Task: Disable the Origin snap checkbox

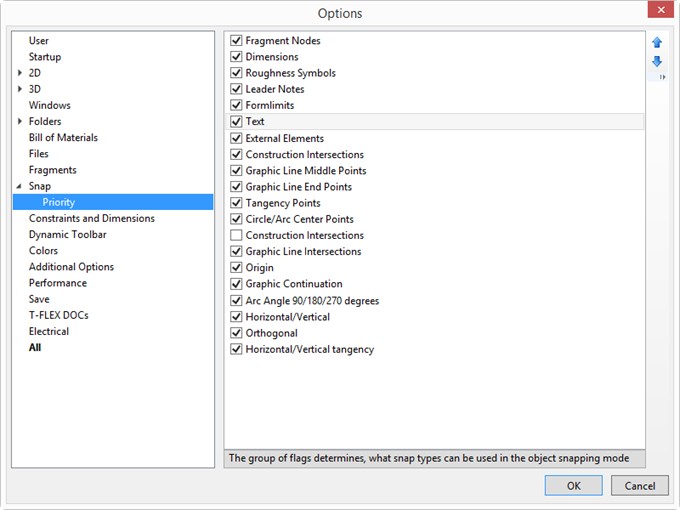Action: click(x=236, y=268)
